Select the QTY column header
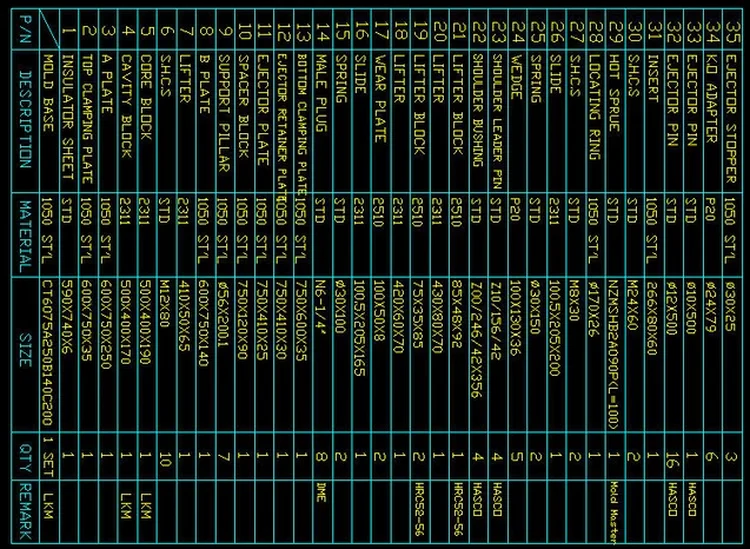This screenshot has height=549, width=750. 26,458
